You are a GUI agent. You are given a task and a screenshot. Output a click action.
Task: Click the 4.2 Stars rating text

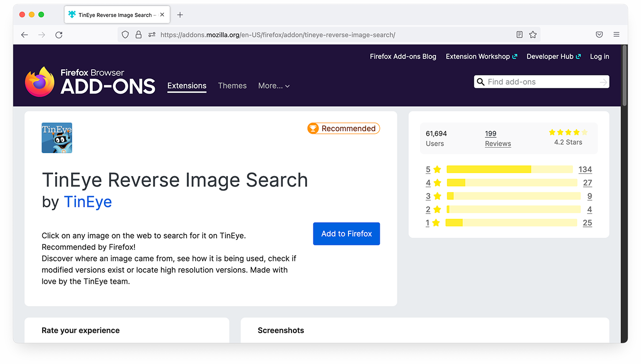(x=568, y=142)
